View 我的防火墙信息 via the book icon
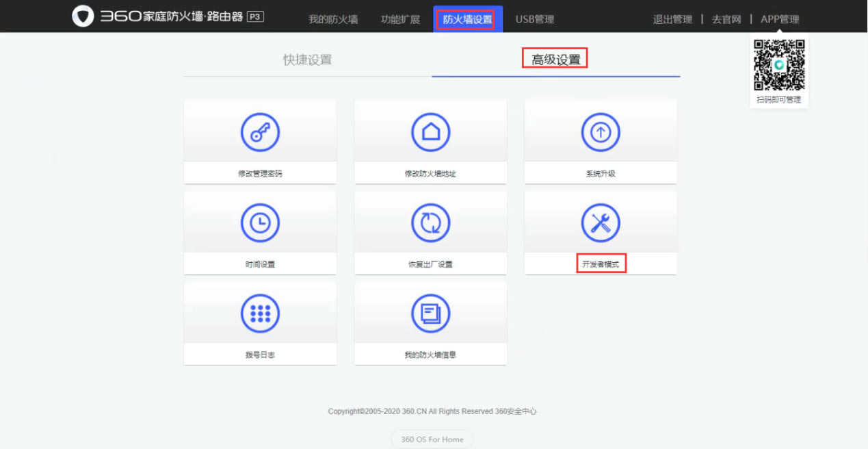Image resolution: width=868 pixels, height=449 pixels. pos(430,313)
